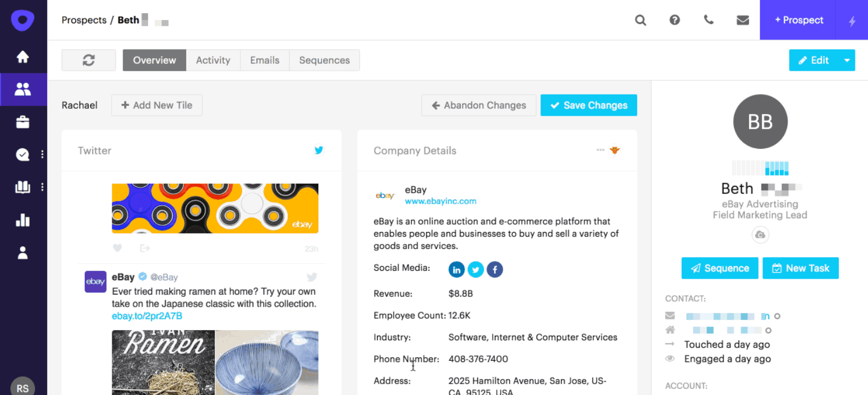Expand the Tasks sidebar more options dots
This screenshot has width=868, height=395.
(x=42, y=154)
